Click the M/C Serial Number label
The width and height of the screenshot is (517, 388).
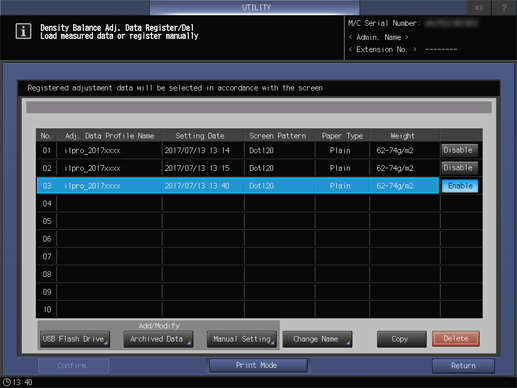click(x=384, y=23)
